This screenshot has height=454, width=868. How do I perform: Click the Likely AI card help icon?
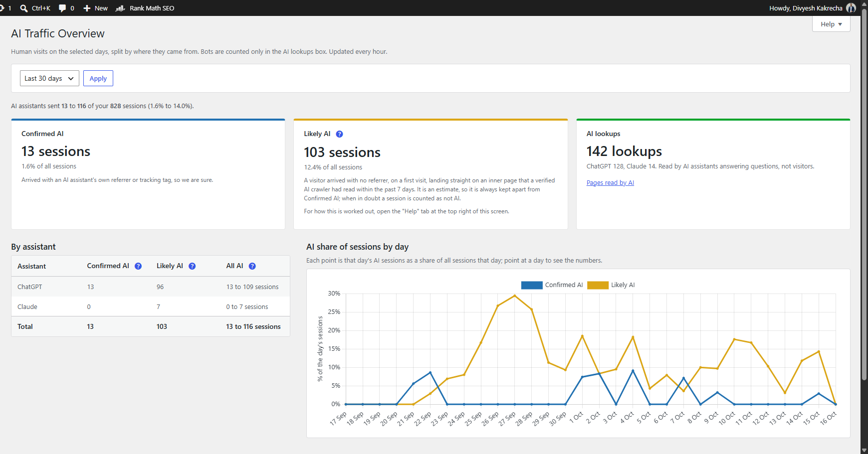(x=339, y=134)
